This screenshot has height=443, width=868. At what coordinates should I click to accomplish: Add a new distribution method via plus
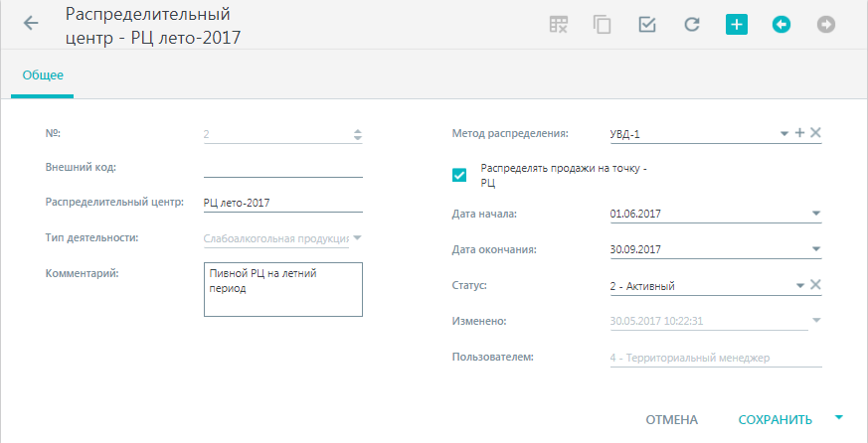point(799,133)
